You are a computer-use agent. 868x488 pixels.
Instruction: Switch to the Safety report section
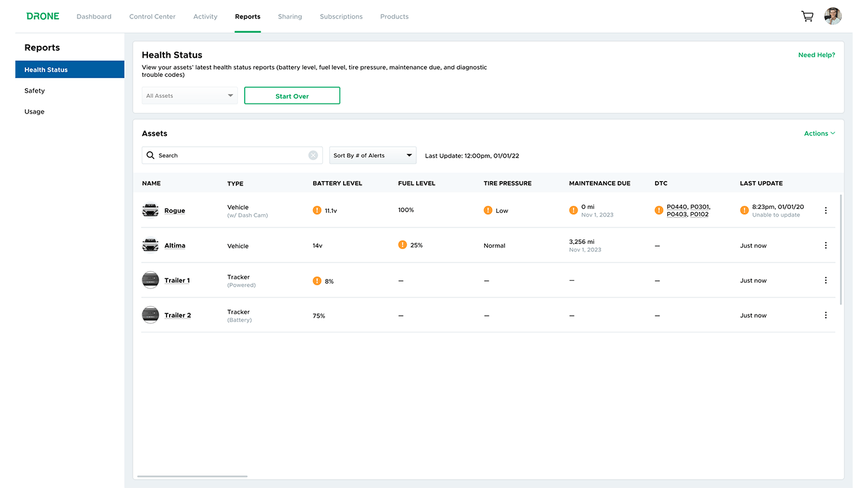coord(34,90)
